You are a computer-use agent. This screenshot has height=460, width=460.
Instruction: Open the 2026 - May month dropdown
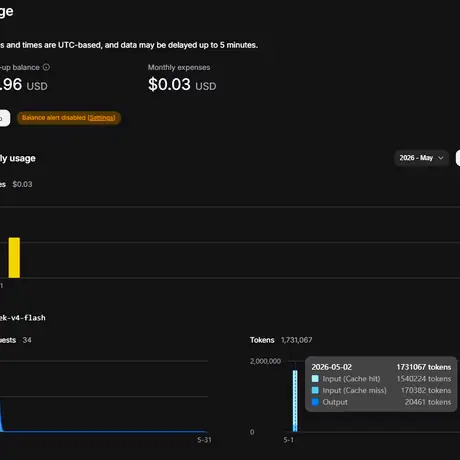pyautogui.click(x=421, y=158)
